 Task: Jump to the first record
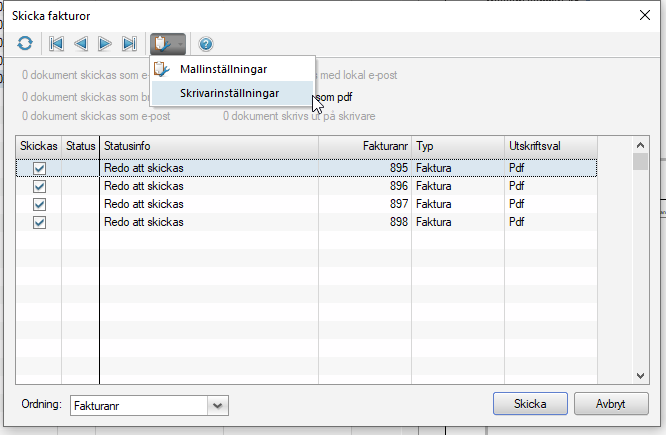click(57, 44)
